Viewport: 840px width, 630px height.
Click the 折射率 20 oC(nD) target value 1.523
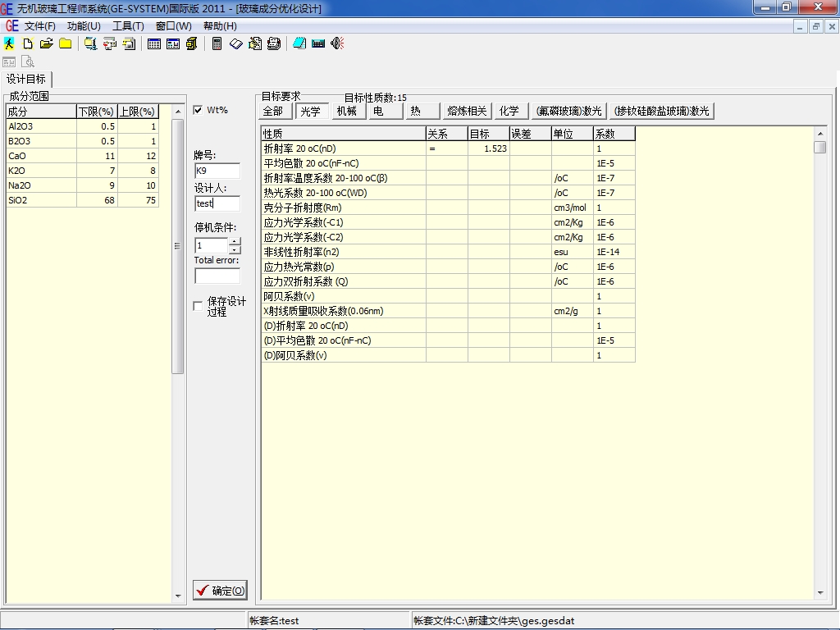489,148
